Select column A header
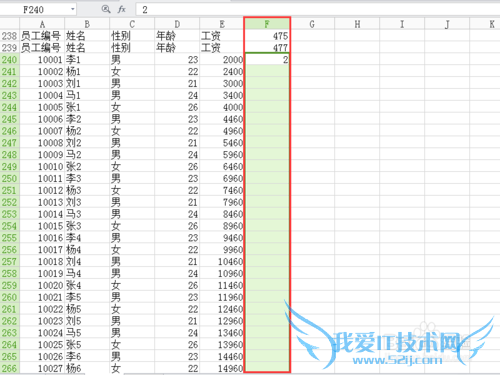The width and height of the screenshot is (500, 375). pyautogui.click(x=42, y=24)
